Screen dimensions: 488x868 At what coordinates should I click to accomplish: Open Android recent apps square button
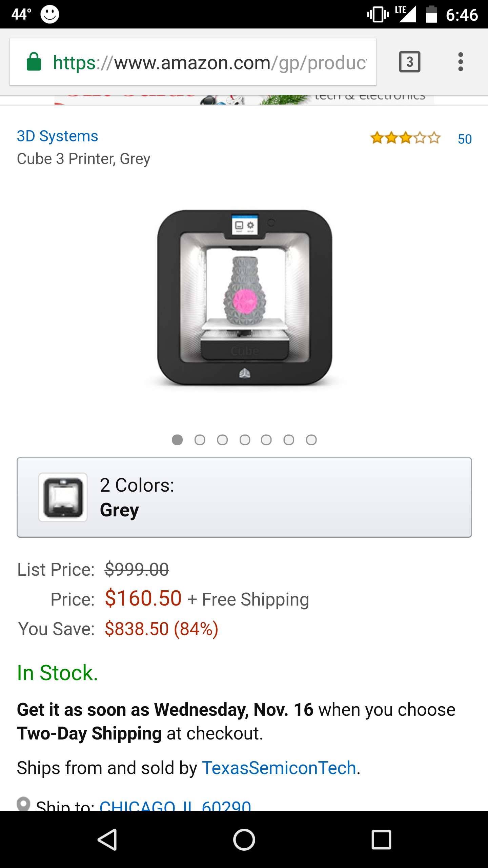(381, 840)
